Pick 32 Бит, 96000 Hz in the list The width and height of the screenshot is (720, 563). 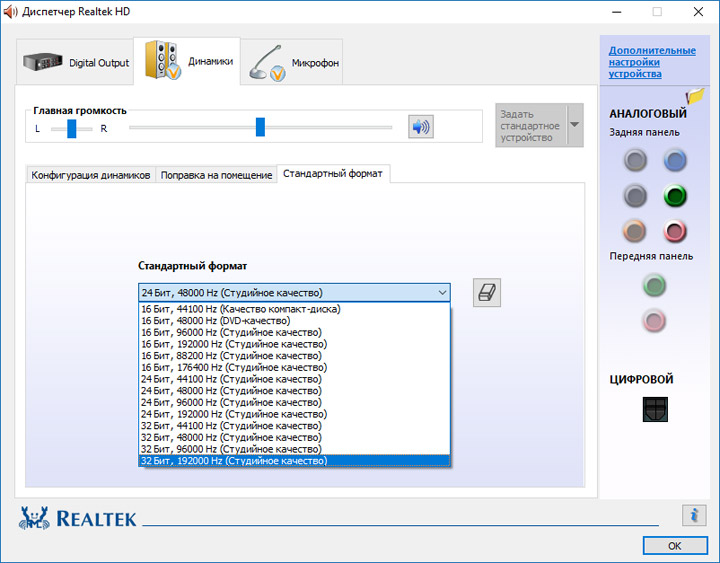pos(294,449)
